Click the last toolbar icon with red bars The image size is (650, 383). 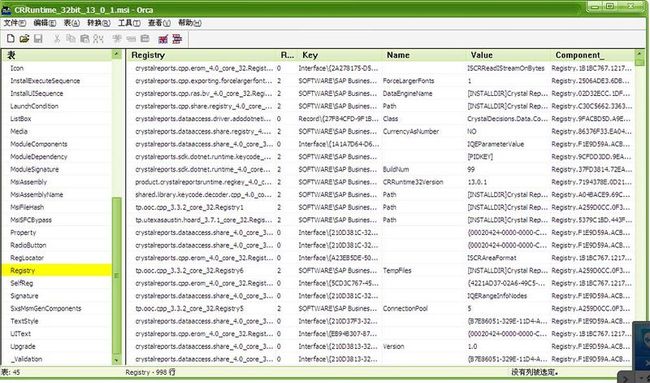177,39
